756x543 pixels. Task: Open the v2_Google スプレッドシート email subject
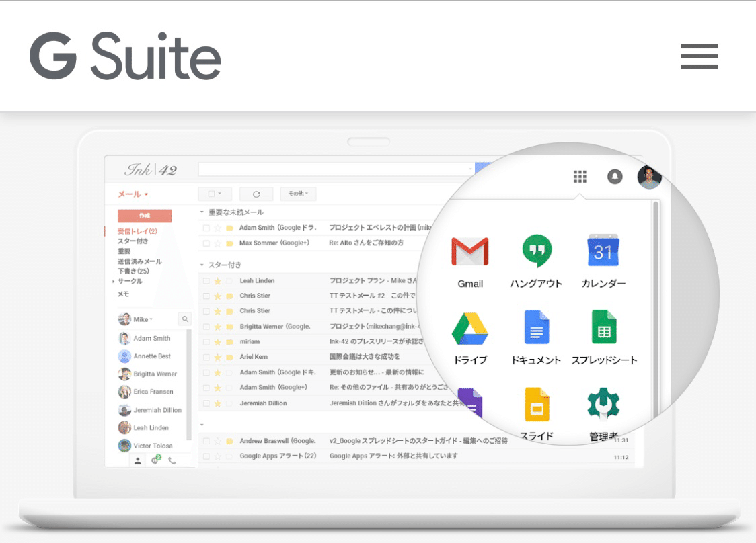(x=418, y=441)
